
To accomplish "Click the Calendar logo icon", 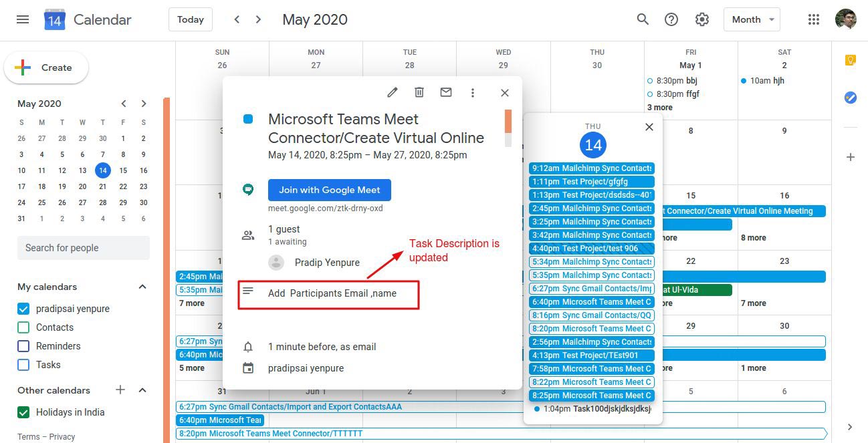I will click(x=55, y=20).
